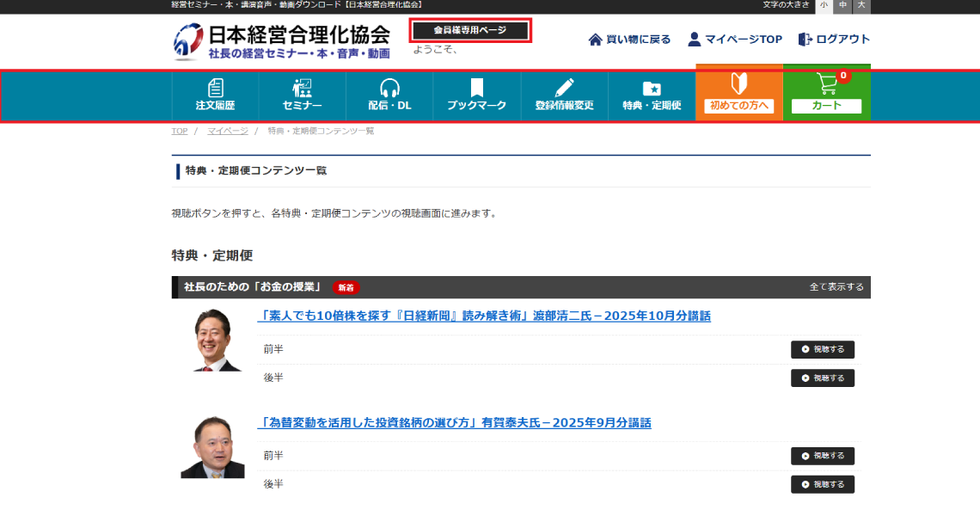Expand list with 全て表示する
The height and width of the screenshot is (516, 980).
[x=836, y=287]
